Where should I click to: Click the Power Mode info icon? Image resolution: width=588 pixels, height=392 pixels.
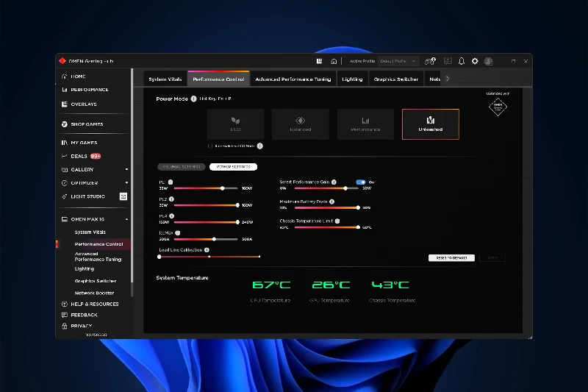(193, 99)
